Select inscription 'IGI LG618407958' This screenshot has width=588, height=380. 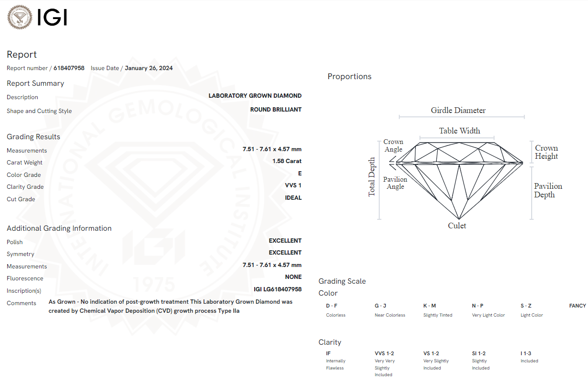point(278,289)
